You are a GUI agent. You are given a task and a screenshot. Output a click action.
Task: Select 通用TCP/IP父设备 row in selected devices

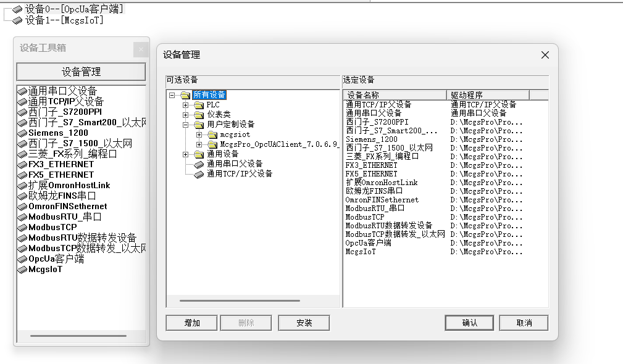click(x=446, y=105)
